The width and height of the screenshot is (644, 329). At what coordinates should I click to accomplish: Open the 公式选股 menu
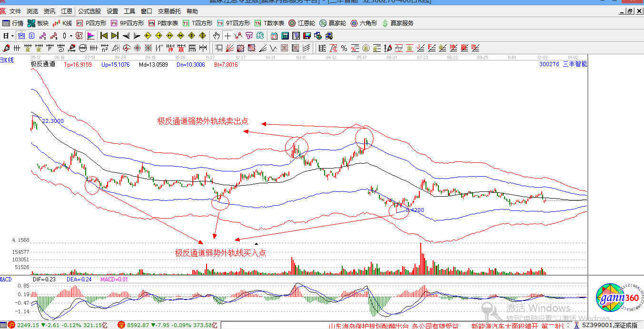click(x=89, y=11)
